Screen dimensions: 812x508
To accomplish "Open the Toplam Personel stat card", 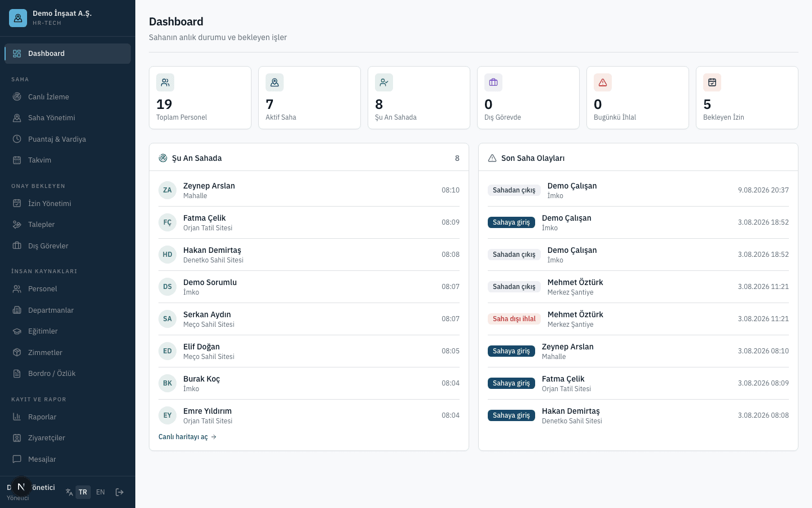I will point(200,98).
